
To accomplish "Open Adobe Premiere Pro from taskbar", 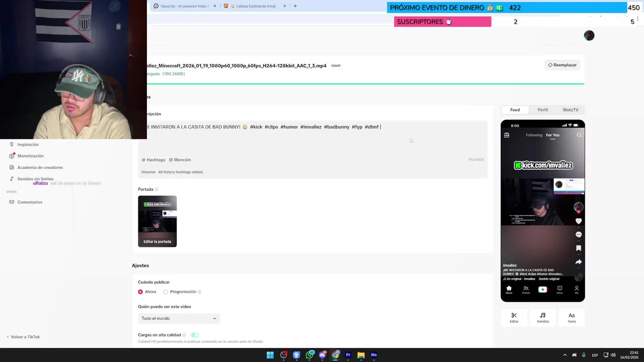I will [x=348, y=355].
